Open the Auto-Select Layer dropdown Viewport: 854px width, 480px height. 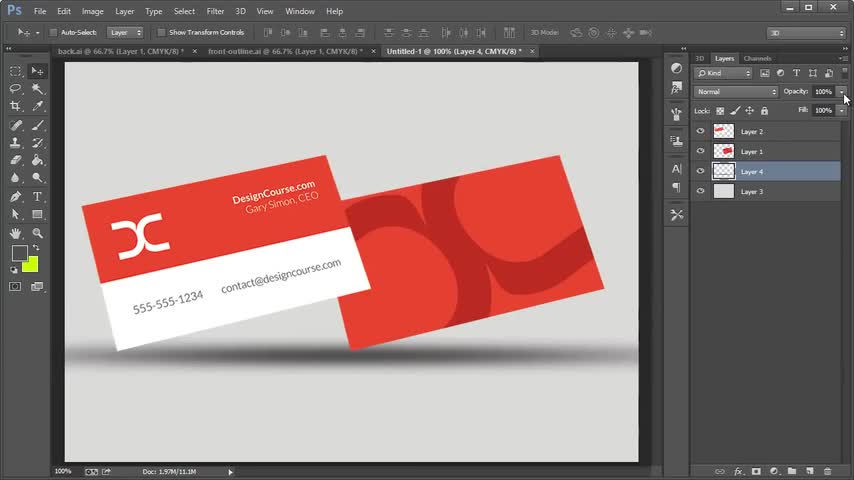tap(125, 33)
